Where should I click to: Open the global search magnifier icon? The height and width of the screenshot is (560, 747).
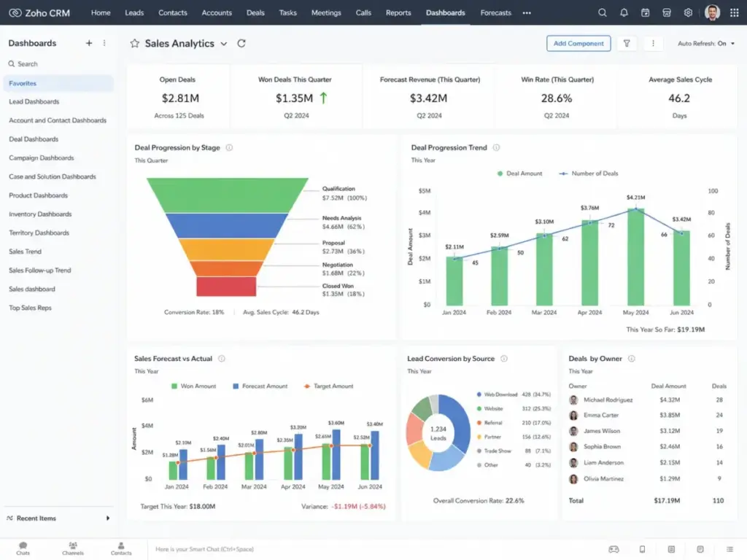point(602,13)
